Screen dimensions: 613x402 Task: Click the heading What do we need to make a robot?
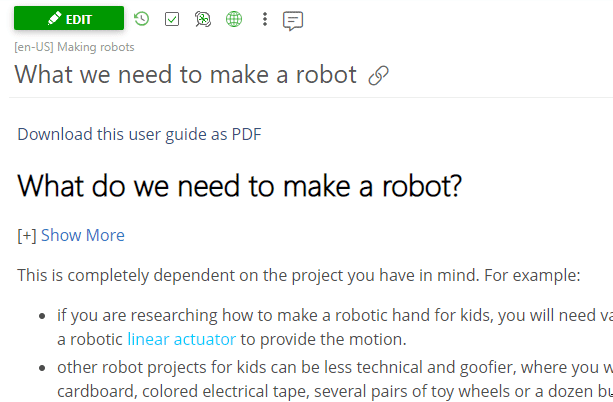pos(239,185)
